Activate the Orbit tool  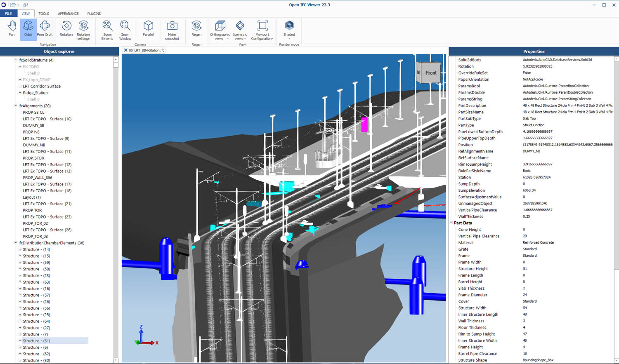28,29
